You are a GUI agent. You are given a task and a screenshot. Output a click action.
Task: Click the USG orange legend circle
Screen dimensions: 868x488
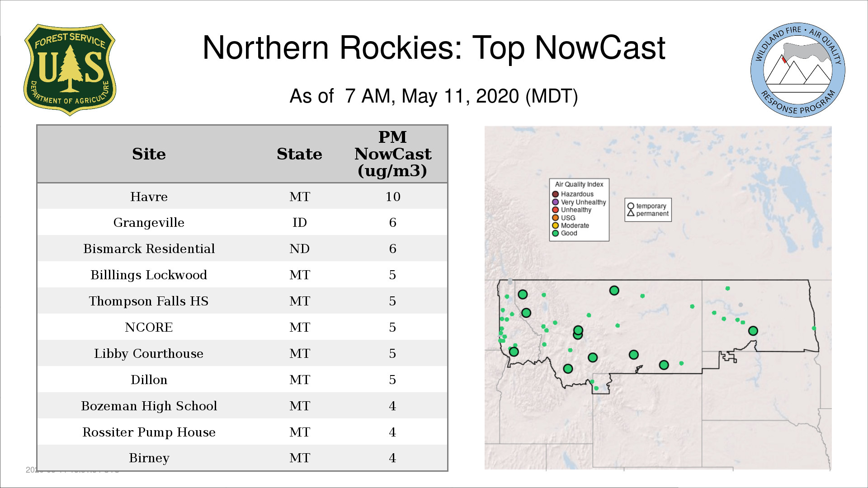(555, 217)
